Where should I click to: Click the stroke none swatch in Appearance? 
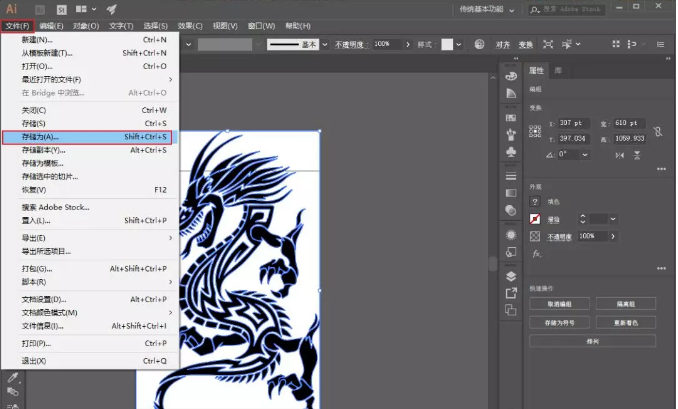point(535,219)
